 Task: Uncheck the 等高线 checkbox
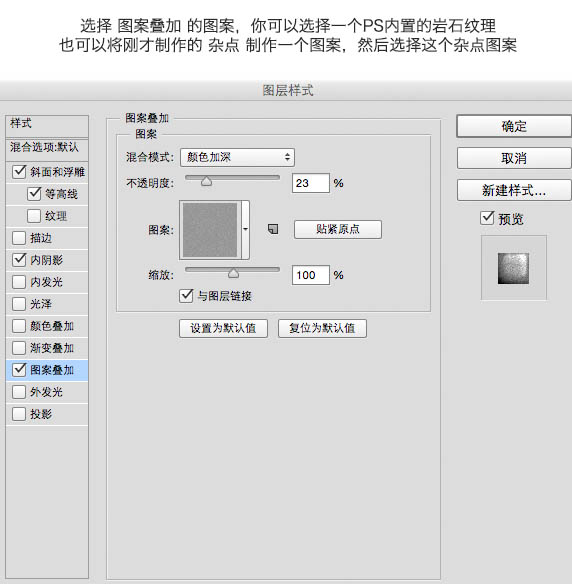34,194
